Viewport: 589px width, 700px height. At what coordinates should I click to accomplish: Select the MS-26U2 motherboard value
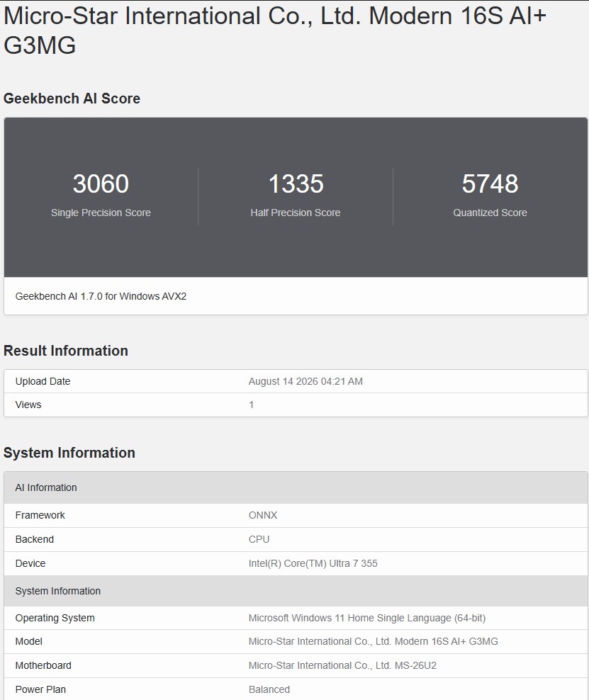click(342, 665)
